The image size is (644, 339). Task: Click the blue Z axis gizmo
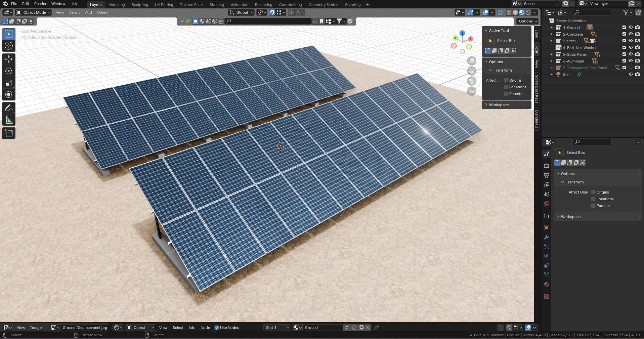[462, 33]
